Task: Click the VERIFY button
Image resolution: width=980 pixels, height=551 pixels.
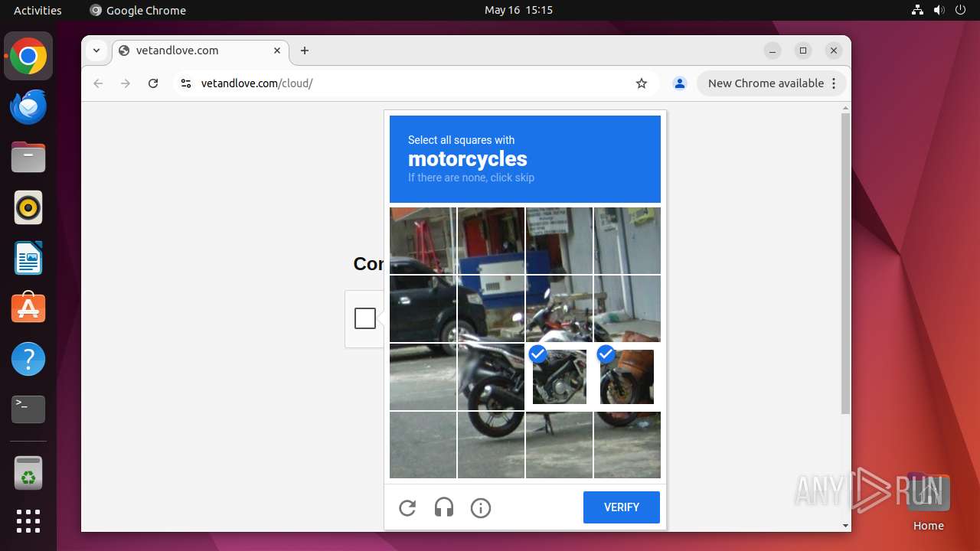Action: click(x=622, y=507)
